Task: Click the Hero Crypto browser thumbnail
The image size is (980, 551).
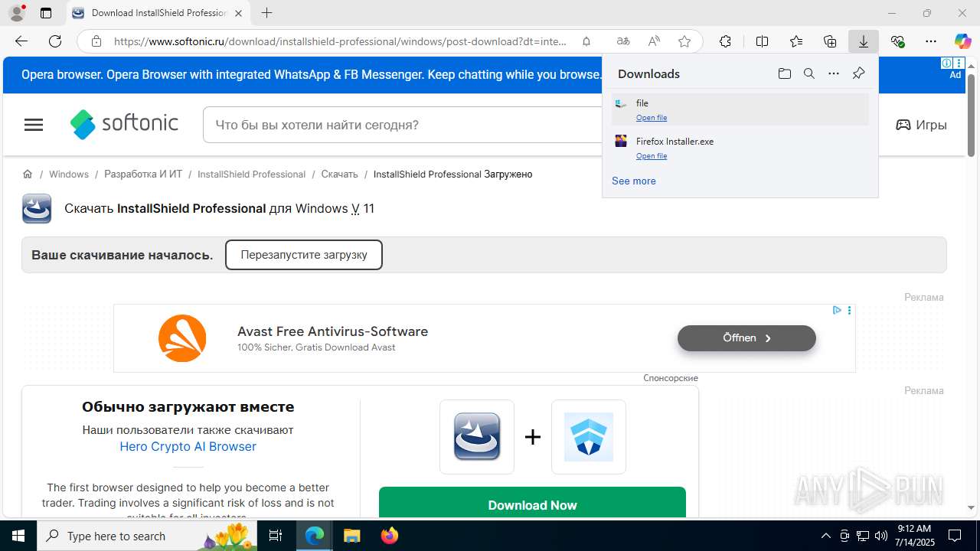Action: [589, 437]
